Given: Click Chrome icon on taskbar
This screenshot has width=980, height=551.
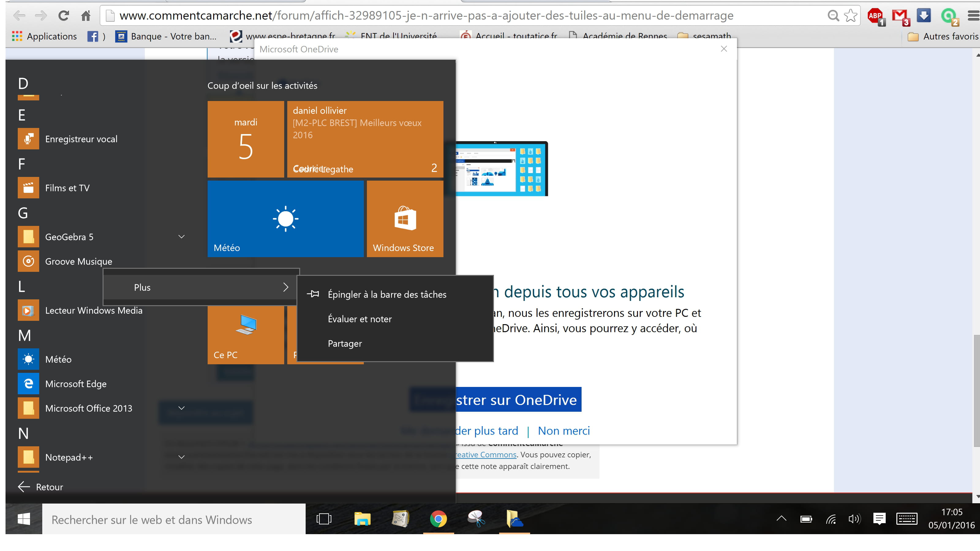Looking at the screenshot, I should [438, 519].
